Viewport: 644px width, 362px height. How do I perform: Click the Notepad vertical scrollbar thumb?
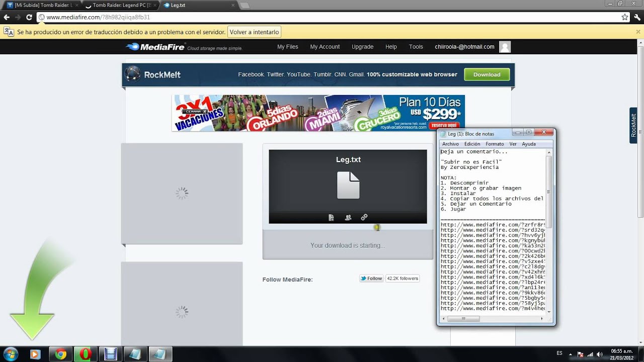(549, 191)
